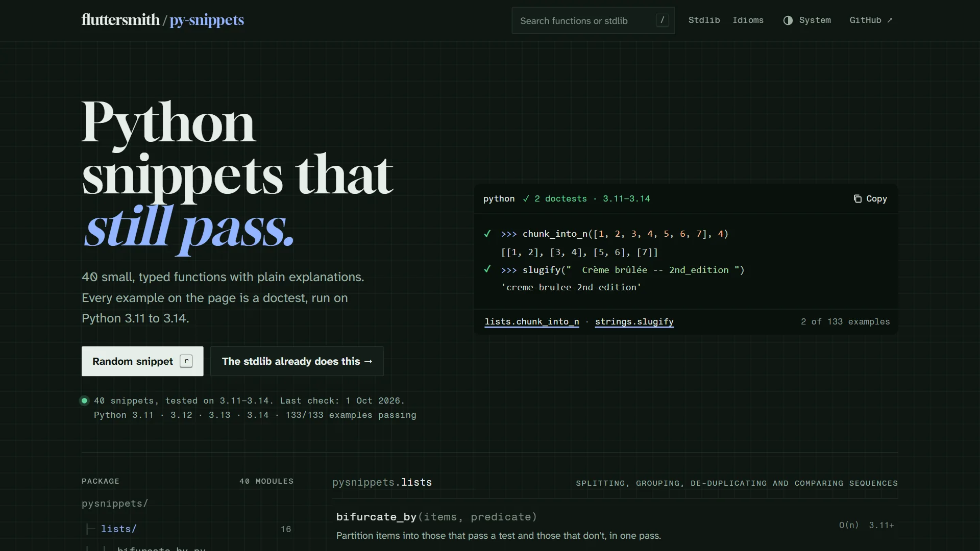
Task: Open the strings.slugify link
Action: [634, 322]
